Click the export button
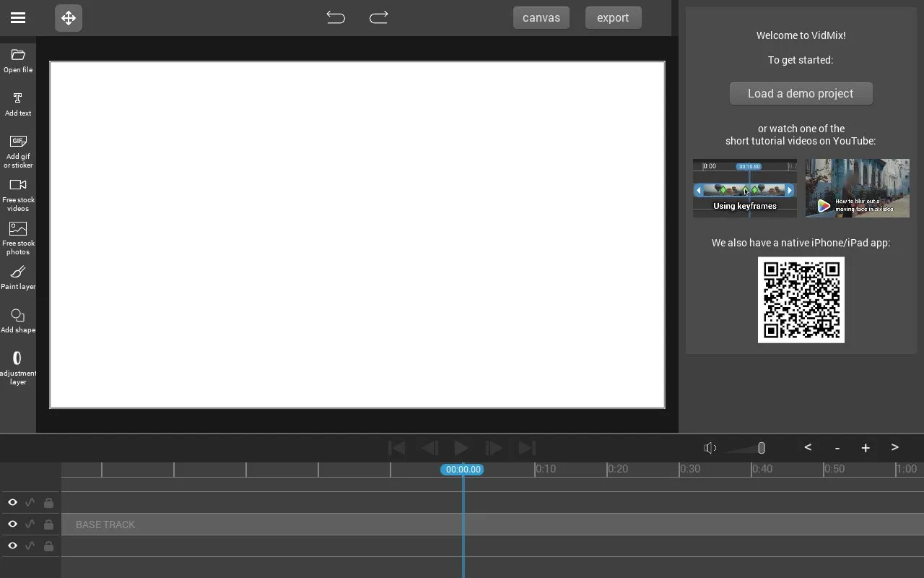The image size is (924, 578). (x=613, y=18)
